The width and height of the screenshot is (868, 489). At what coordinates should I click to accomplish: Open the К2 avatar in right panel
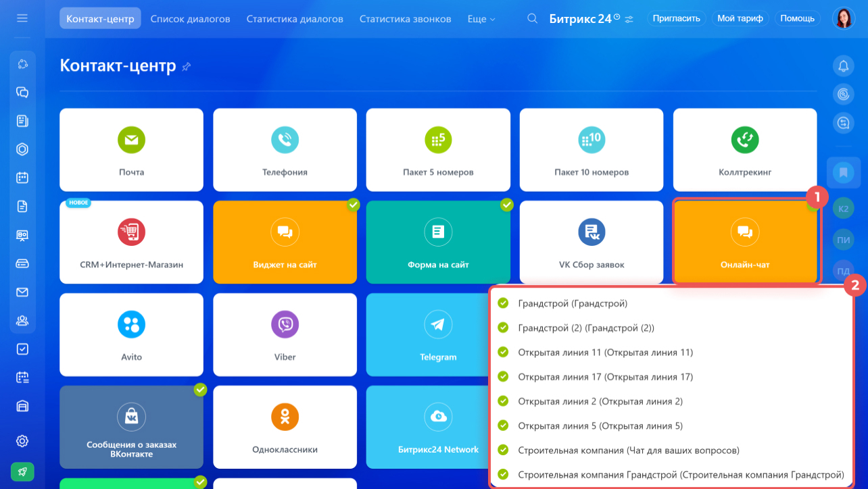[844, 209]
